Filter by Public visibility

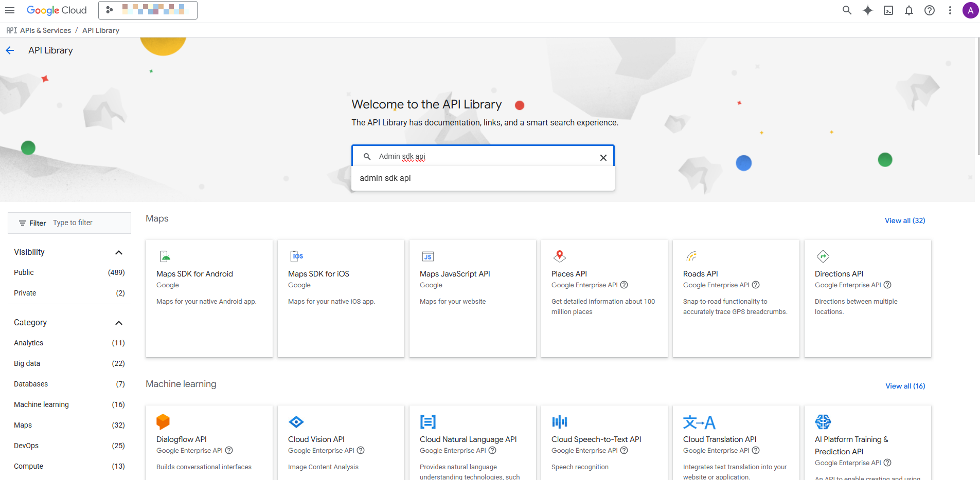69,272
